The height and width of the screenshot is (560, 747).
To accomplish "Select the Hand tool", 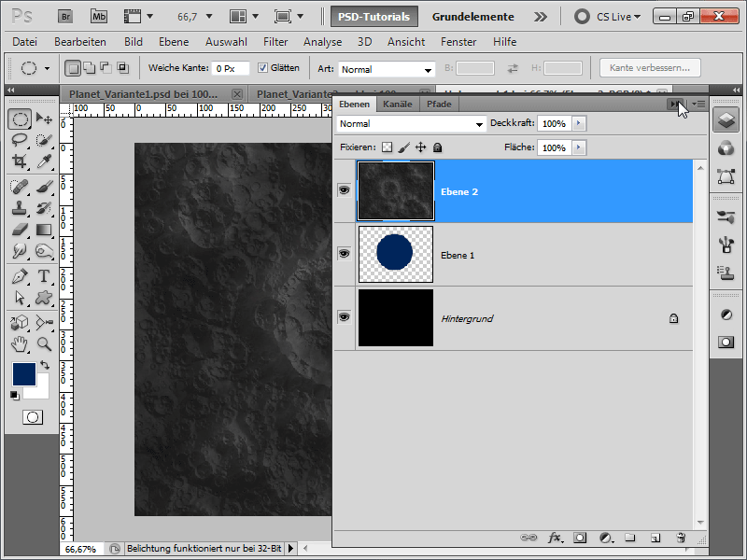I will (20, 343).
